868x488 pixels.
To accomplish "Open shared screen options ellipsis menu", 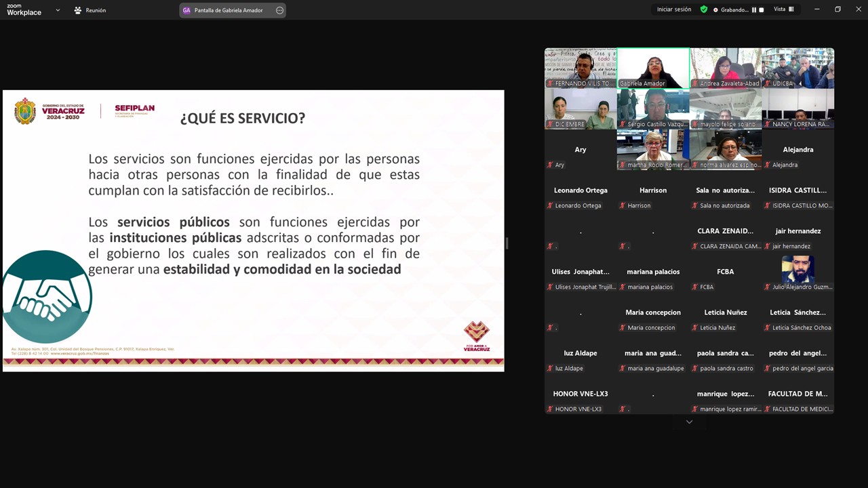I will [279, 10].
